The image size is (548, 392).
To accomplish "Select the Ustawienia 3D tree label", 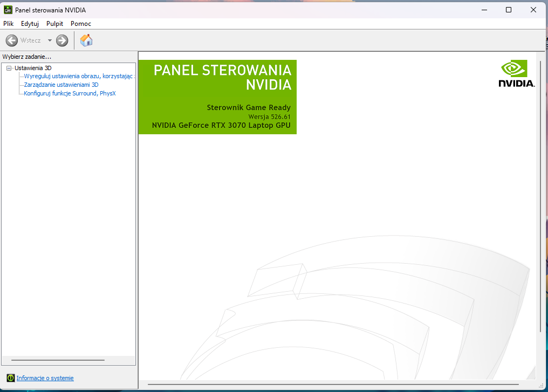I will tap(33, 68).
